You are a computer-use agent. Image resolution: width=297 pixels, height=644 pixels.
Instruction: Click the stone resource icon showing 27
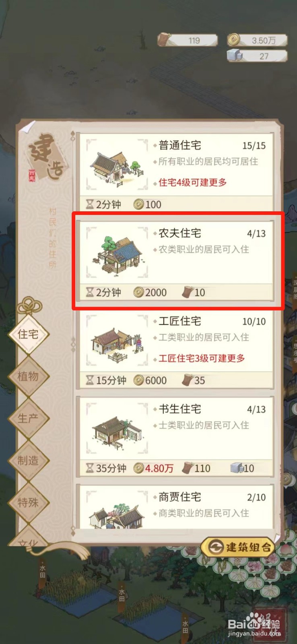[235, 55]
